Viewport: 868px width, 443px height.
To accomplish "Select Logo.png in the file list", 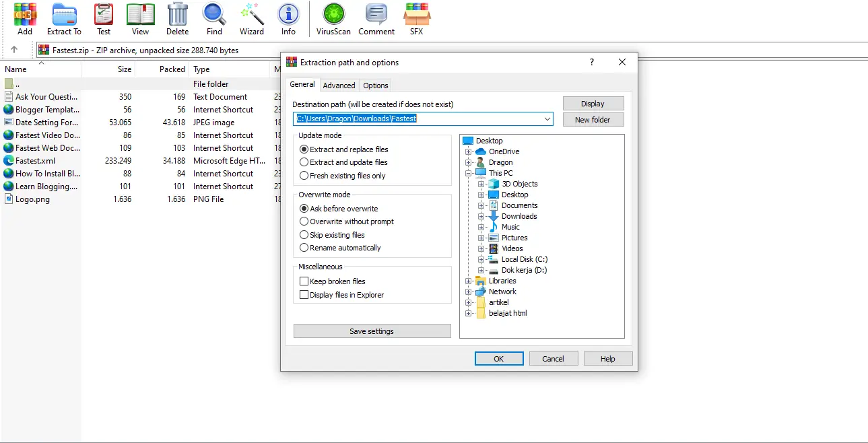I will [32, 199].
